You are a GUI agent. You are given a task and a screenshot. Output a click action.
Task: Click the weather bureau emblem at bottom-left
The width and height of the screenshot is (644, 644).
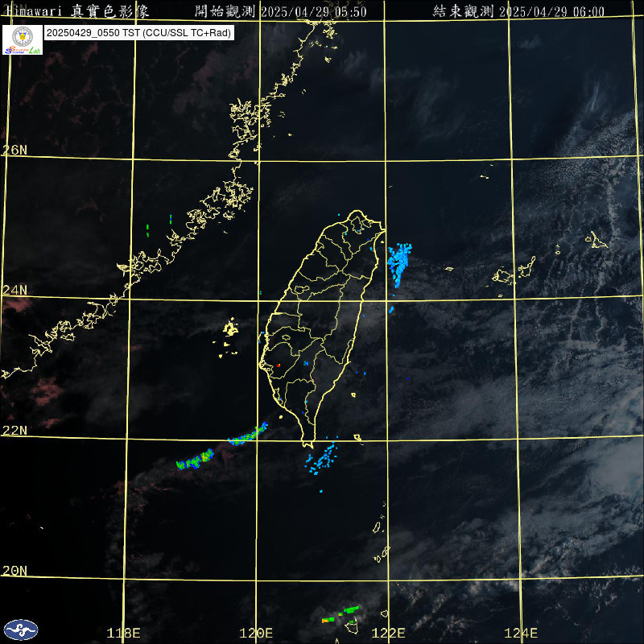pos(21,630)
